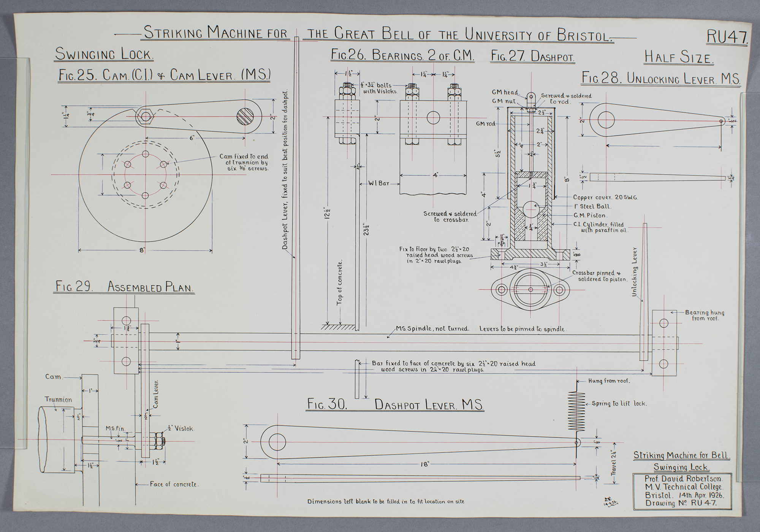
Task: Click the 'Fig. 29. Assembled Plan' heading
Action: click(124, 287)
